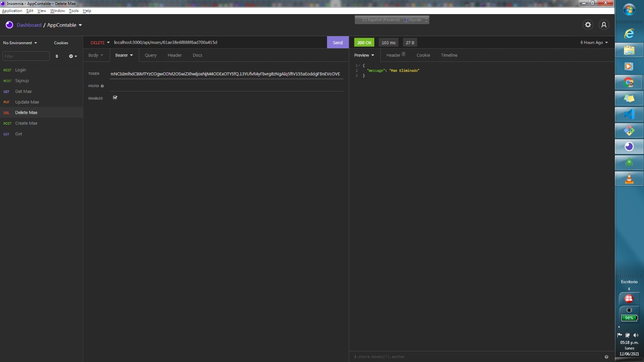Uncheck the ENABLED bearer token checkbox

pos(115,98)
